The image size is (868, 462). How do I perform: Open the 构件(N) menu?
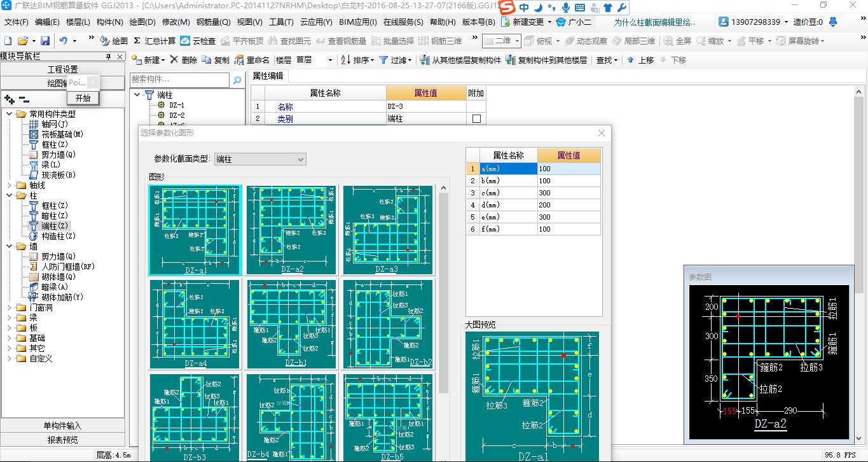click(110, 22)
